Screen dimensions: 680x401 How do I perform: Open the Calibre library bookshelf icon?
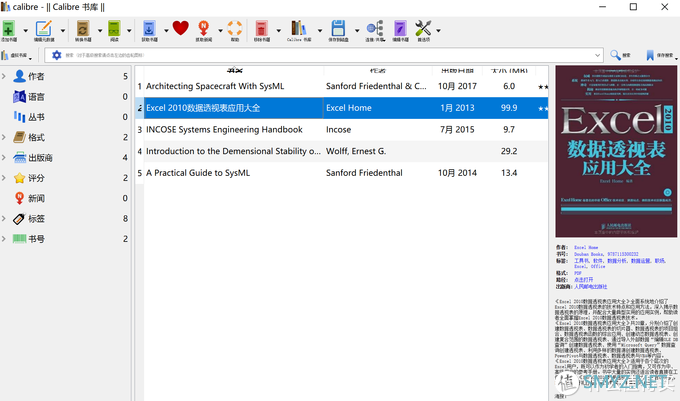click(296, 28)
